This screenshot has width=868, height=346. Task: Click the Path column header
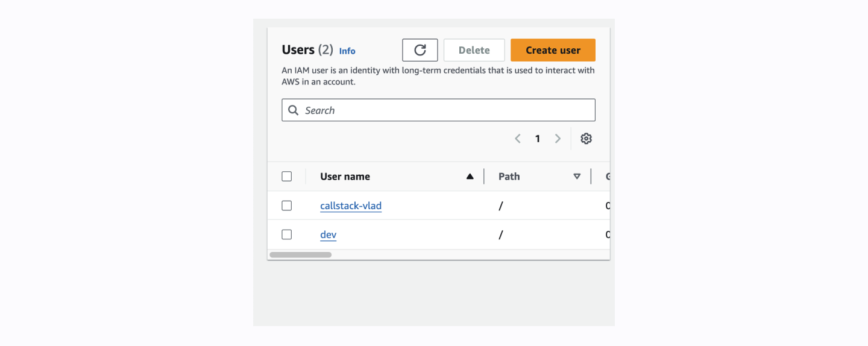coord(509,177)
